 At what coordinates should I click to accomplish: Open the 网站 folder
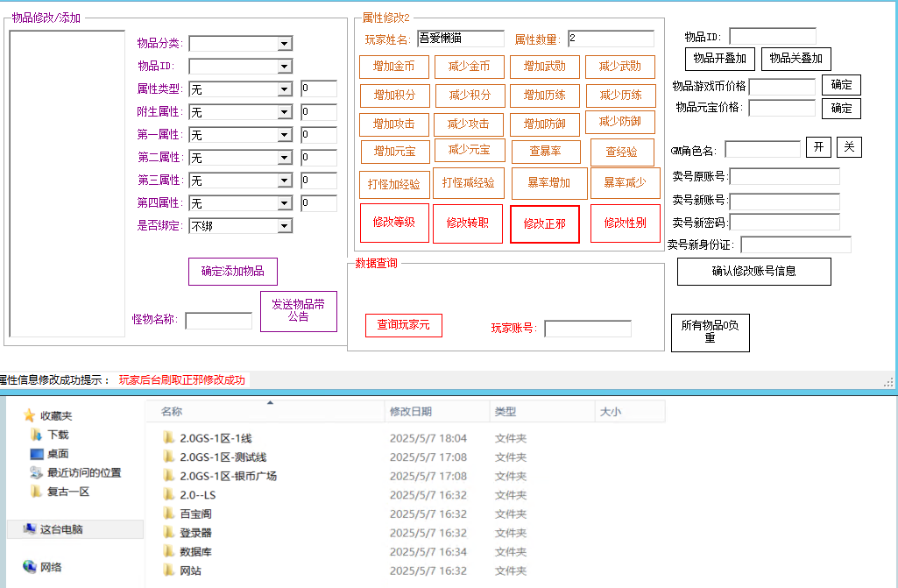[190, 571]
